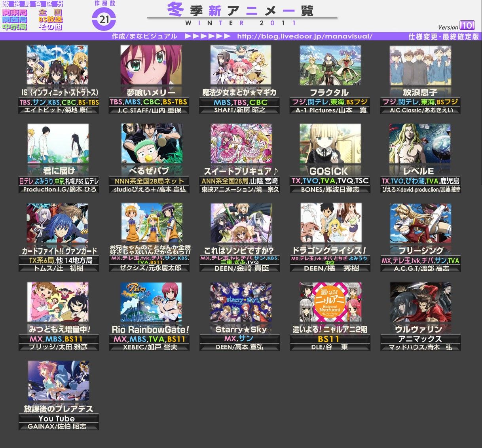Click the SHAFT/新房 昭之 credit

click(x=240, y=110)
